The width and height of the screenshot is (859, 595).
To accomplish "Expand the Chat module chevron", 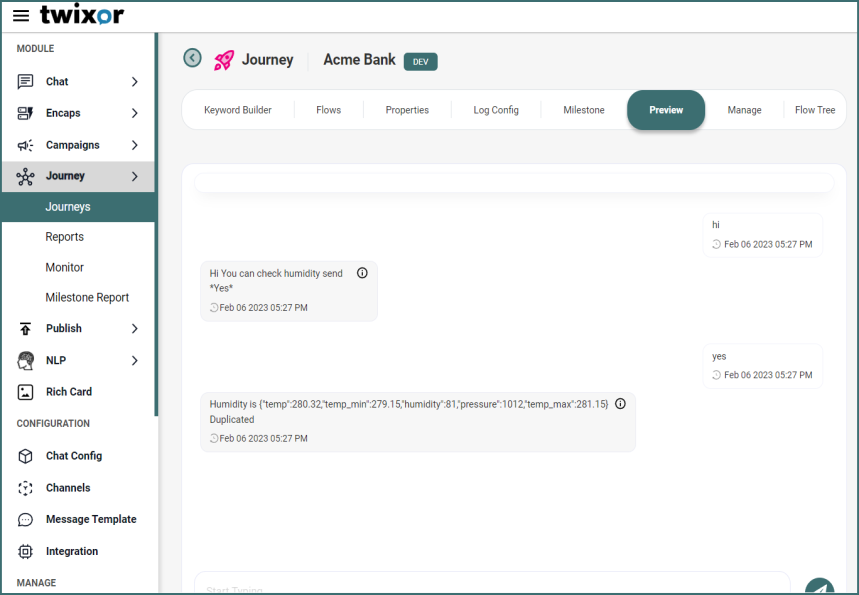I will point(135,82).
